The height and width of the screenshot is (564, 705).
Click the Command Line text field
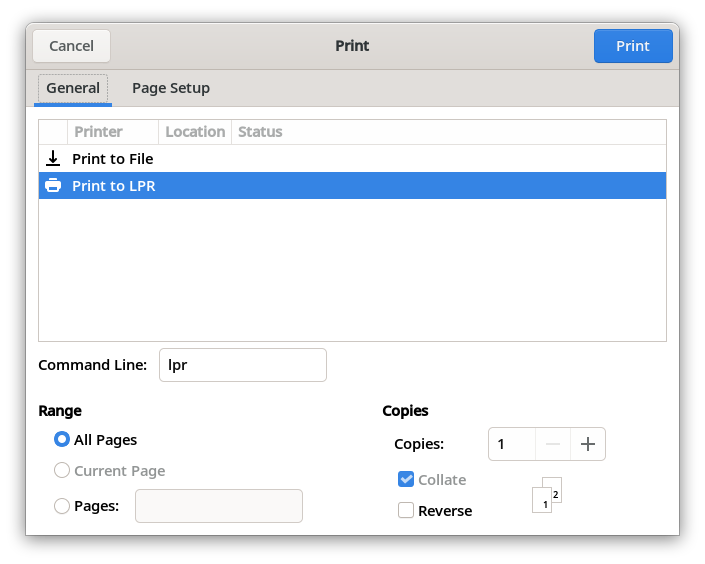[243, 365]
